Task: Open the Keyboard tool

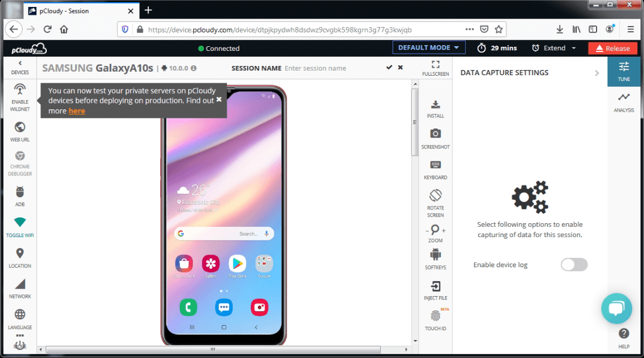Action: click(435, 170)
